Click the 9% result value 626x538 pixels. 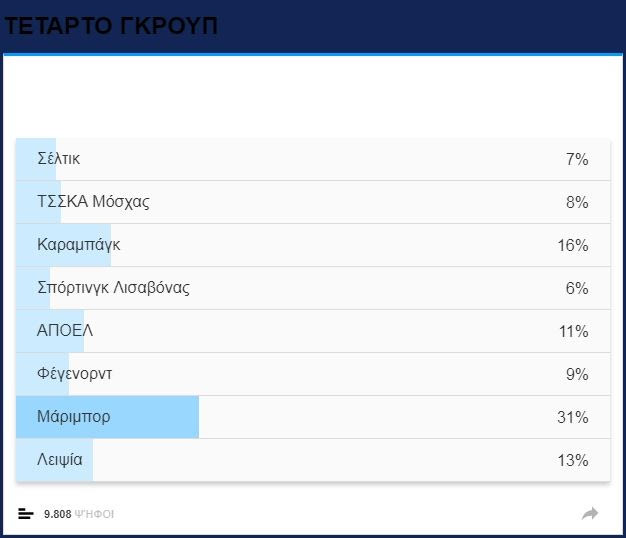(576, 374)
